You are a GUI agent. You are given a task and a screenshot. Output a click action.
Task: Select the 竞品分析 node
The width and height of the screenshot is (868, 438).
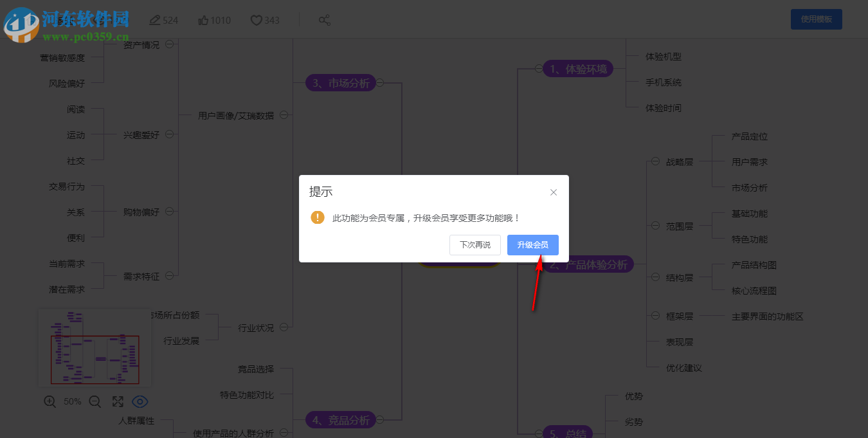click(x=340, y=419)
